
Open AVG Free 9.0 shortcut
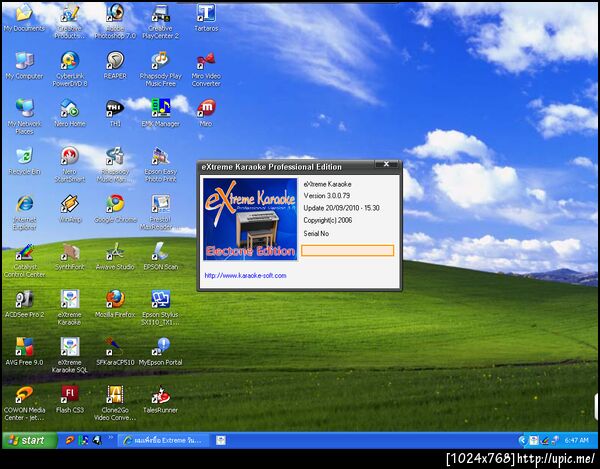[x=24, y=352]
